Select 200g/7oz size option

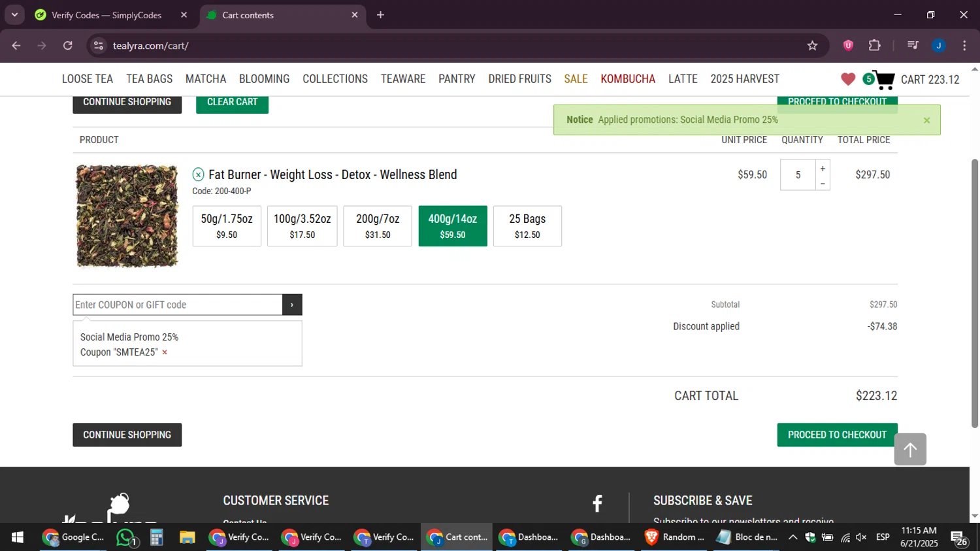378,226
